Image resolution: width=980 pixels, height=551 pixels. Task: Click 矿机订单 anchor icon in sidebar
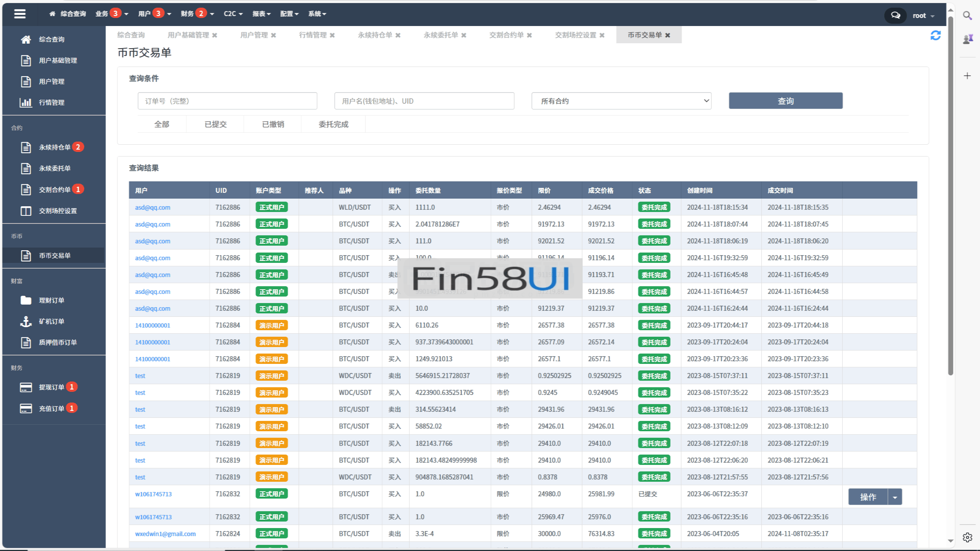point(26,321)
